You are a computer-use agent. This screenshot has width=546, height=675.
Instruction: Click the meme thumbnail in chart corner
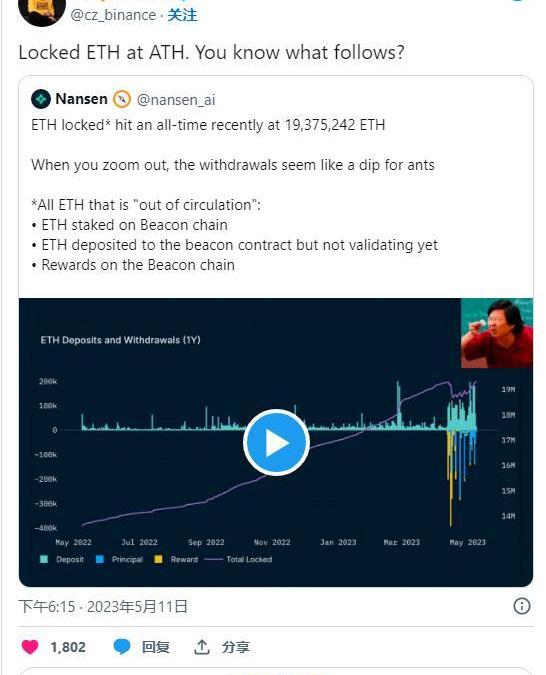point(497,333)
